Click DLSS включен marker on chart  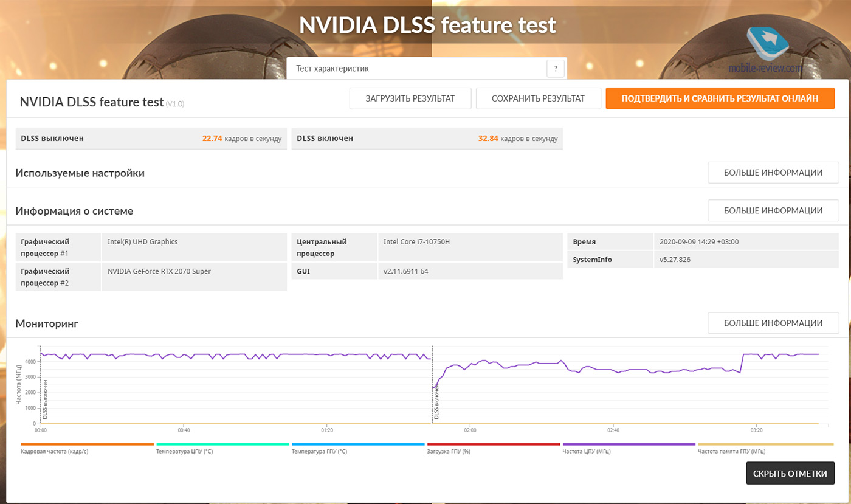(436, 402)
